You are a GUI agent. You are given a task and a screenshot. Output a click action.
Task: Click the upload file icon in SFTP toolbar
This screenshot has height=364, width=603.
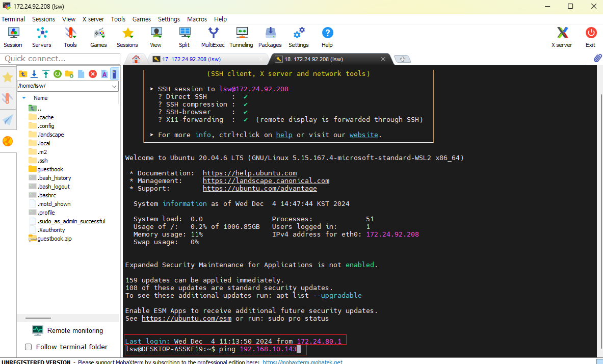(x=46, y=74)
